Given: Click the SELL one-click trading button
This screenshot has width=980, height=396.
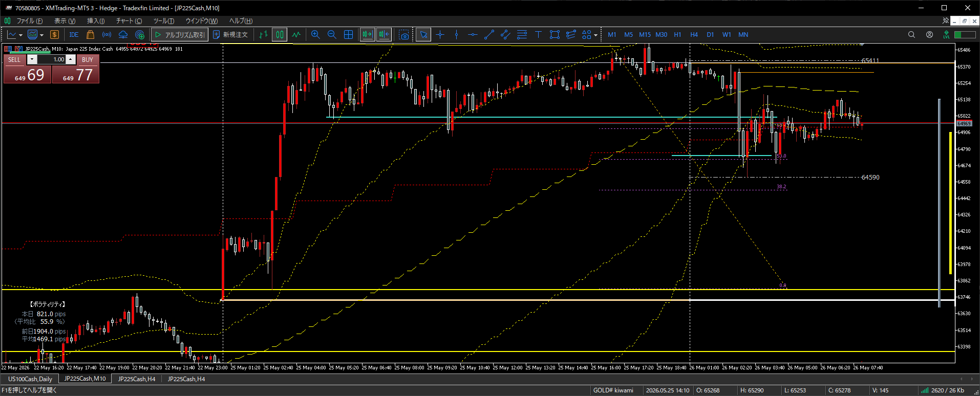Looking at the screenshot, I should pos(14,59).
